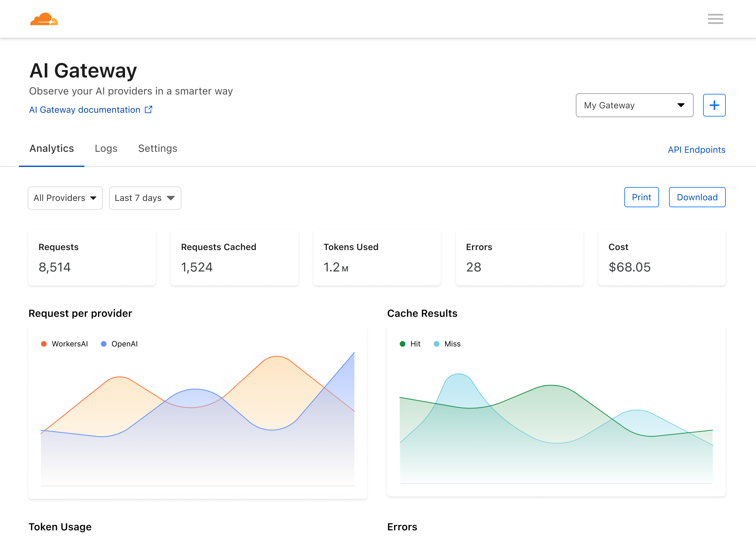Switch to the Settings tab

point(157,149)
